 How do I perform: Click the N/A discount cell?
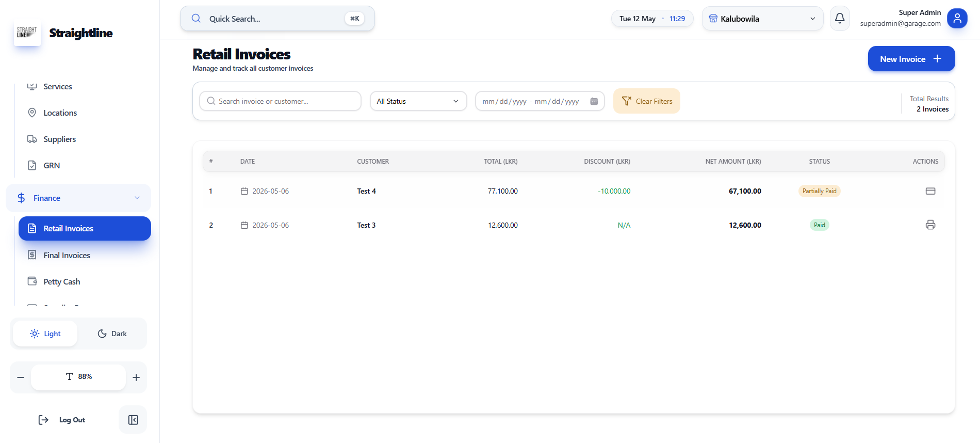(624, 225)
